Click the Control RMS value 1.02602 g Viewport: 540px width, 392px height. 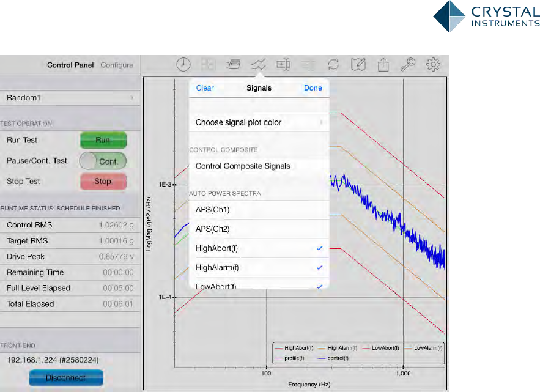tap(116, 225)
